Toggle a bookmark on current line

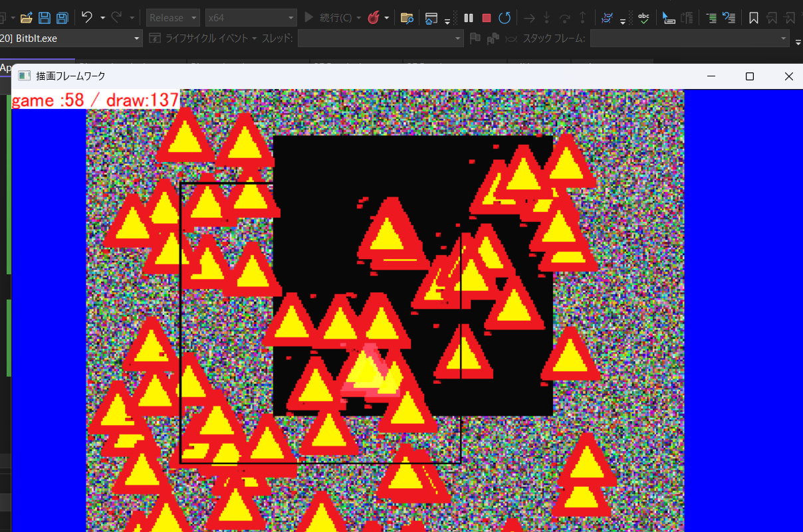754,18
